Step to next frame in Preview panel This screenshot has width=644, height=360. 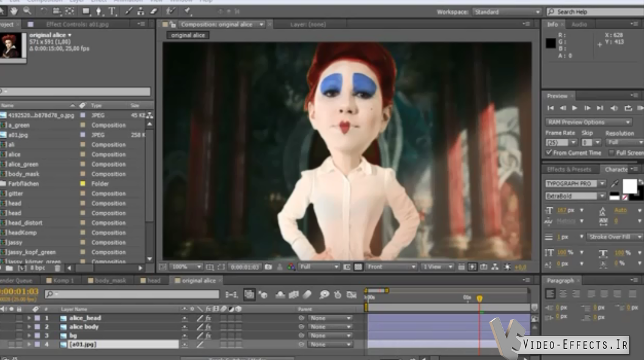[x=587, y=108]
